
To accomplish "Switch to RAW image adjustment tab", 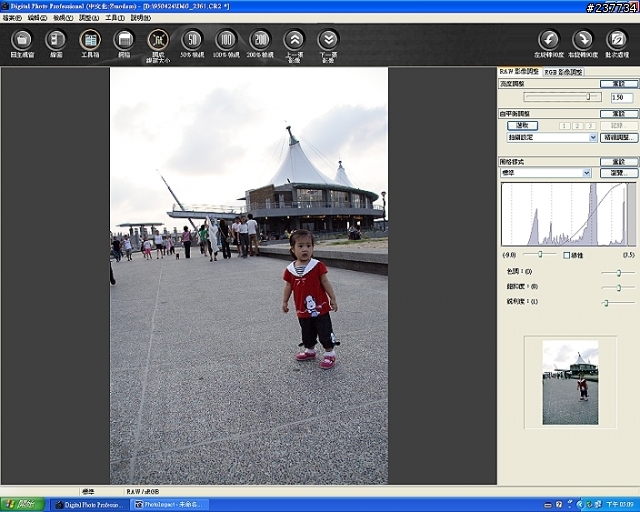I will point(520,71).
